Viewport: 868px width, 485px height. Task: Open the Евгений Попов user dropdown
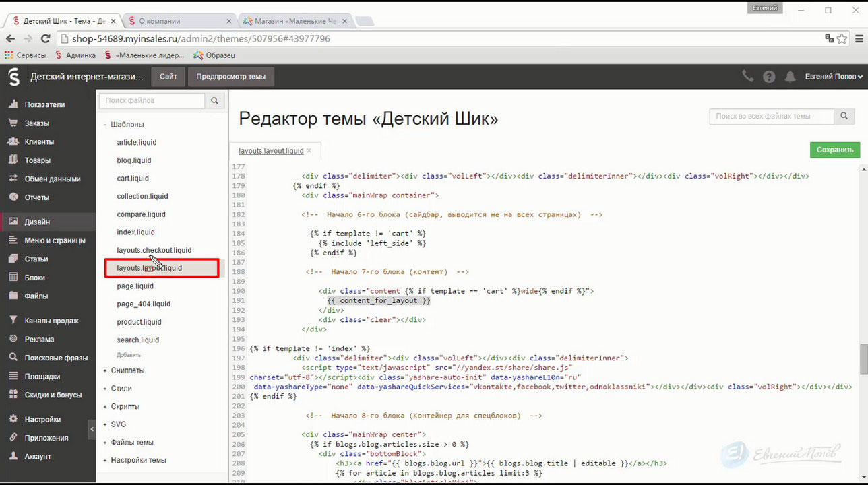[x=834, y=77]
